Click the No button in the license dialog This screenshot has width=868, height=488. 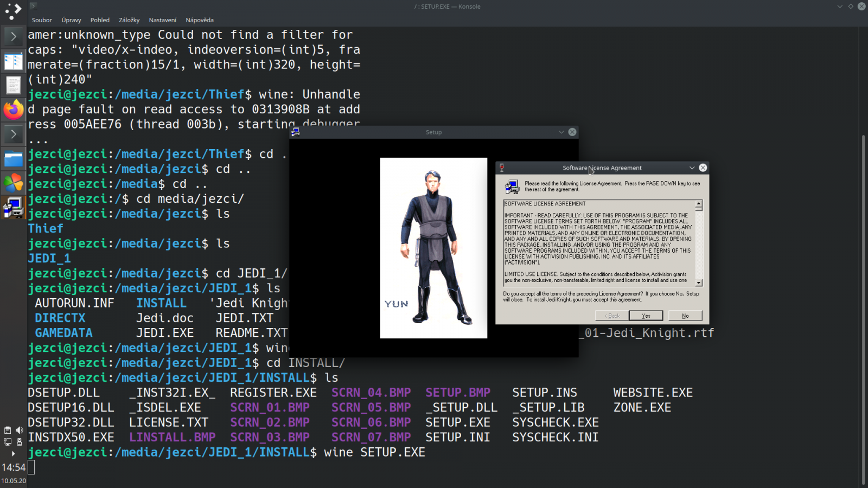685,315
